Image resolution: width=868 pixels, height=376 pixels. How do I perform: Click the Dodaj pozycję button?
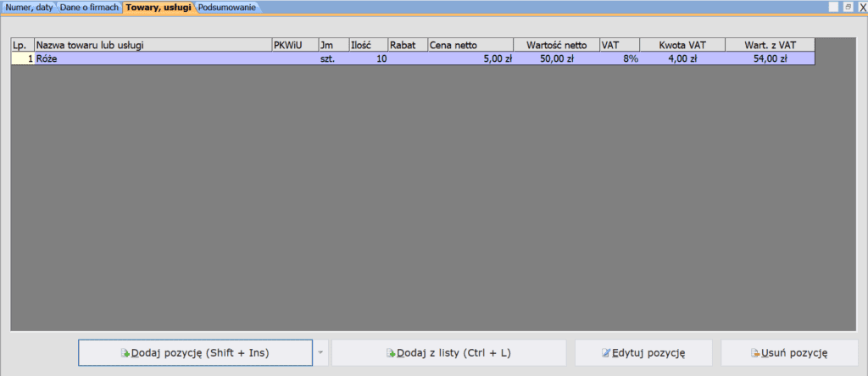tap(195, 352)
